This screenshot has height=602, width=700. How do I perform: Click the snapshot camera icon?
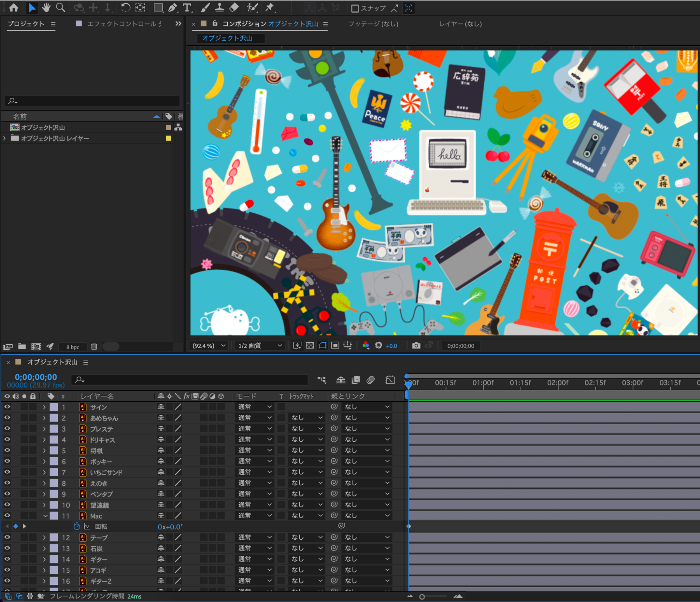tap(416, 346)
